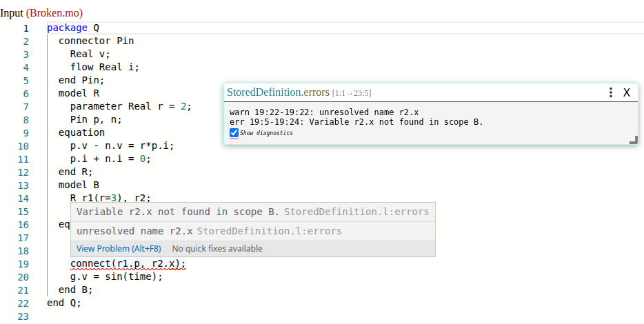Viewport: 644px width, 324px height.
Task: Click the 'errors' attribute name in probe title
Action: 316,92
